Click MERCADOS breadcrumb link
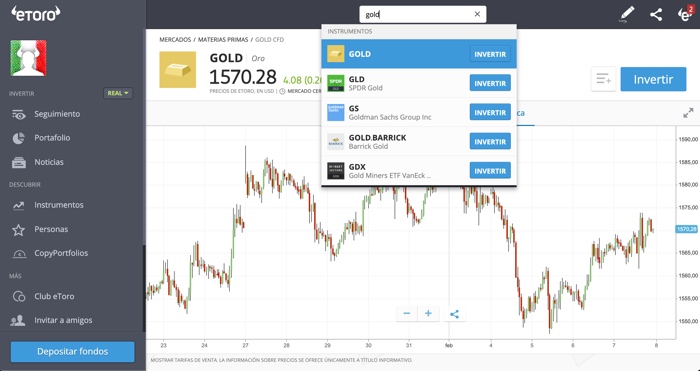Viewport: 700px width, 371px height. tap(175, 40)
